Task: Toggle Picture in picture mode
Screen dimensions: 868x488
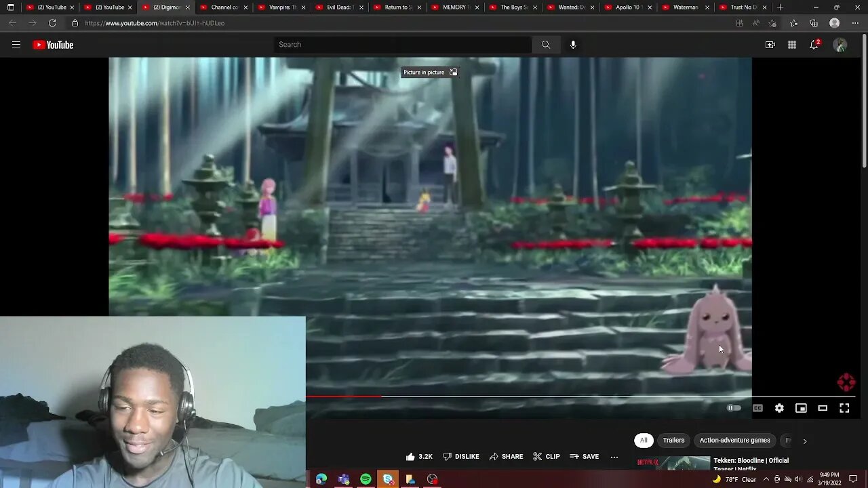Action: point(430,73)
